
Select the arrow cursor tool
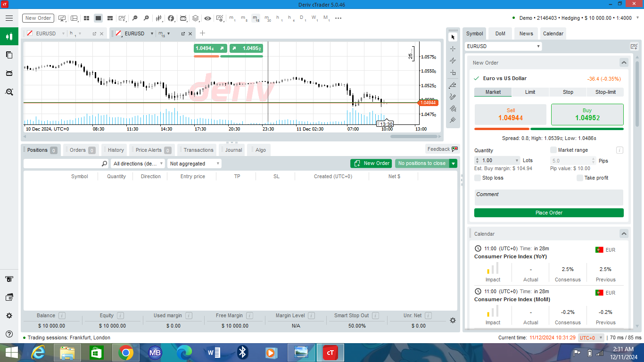[453, 37]
